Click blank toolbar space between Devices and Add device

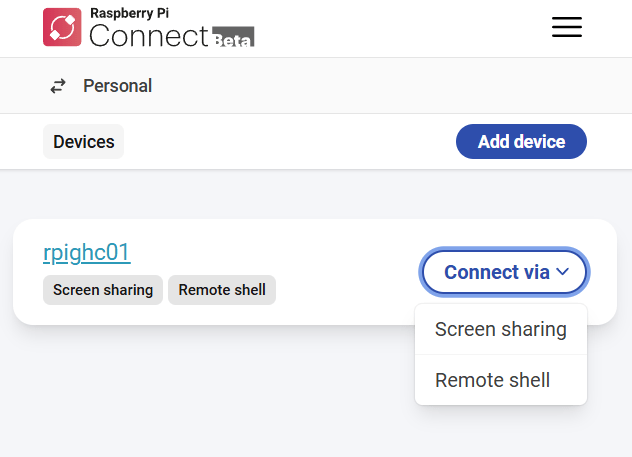coord(290,142)
